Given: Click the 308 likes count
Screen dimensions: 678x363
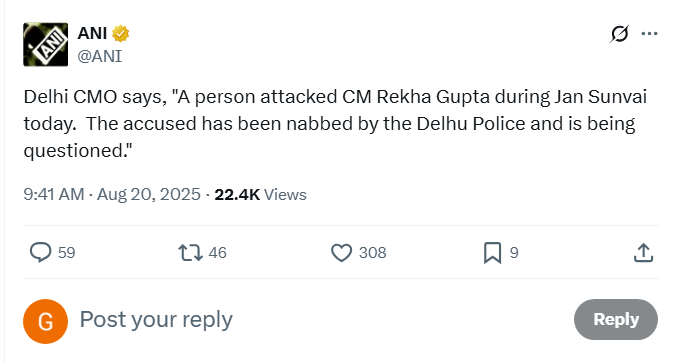Looking at the screenshot, I should pos(372,253).
